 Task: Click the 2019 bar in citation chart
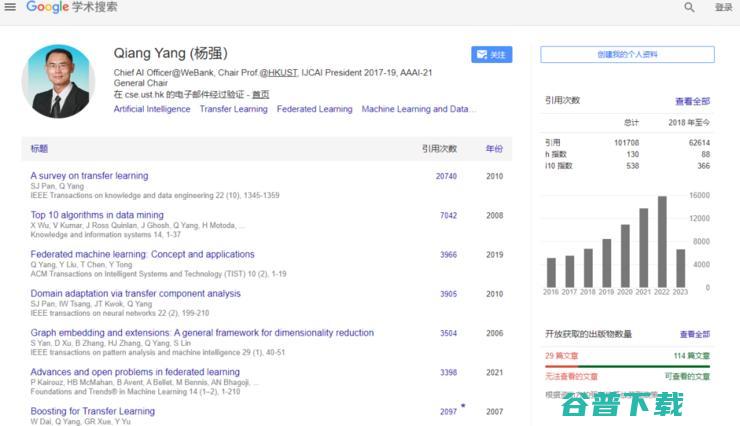[606, 263]
